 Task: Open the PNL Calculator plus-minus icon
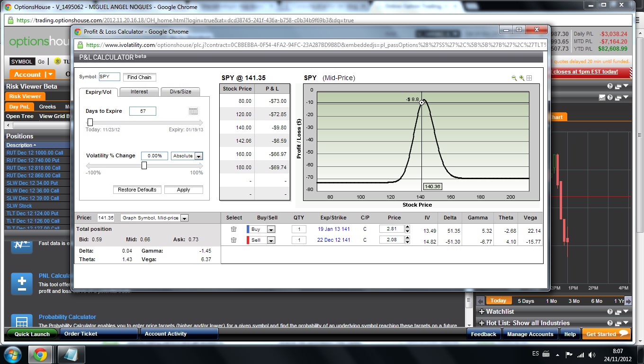click(21, 284)
